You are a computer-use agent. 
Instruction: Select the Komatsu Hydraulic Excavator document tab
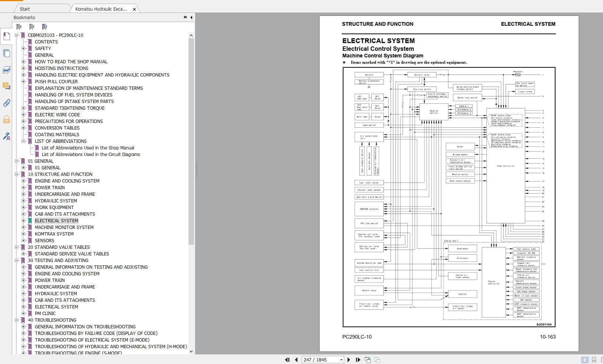coord(101,9)
